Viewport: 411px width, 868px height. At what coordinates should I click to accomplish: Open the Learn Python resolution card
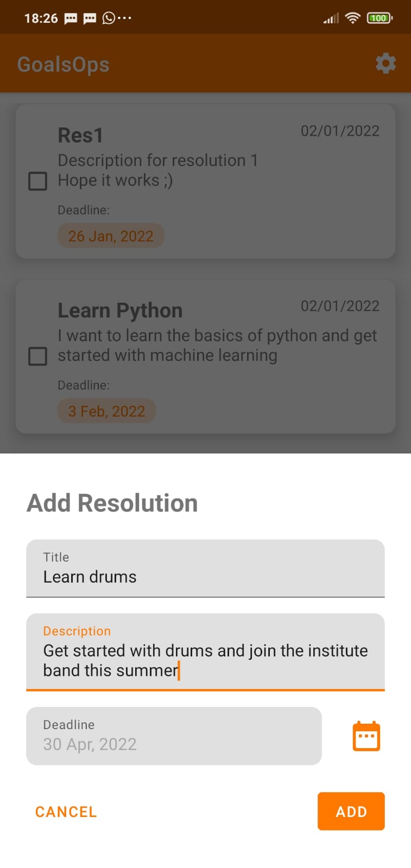(205, 356)
